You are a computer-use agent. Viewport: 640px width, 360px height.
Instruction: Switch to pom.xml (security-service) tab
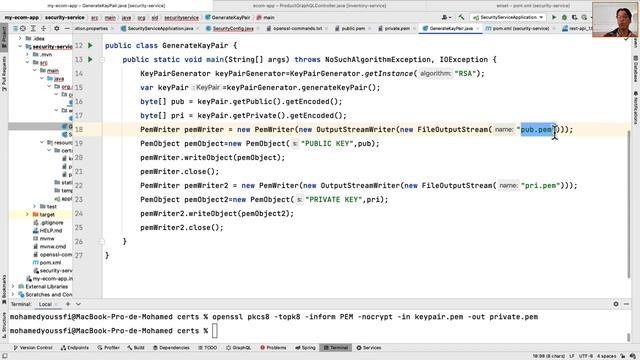[x=520, y=29]
